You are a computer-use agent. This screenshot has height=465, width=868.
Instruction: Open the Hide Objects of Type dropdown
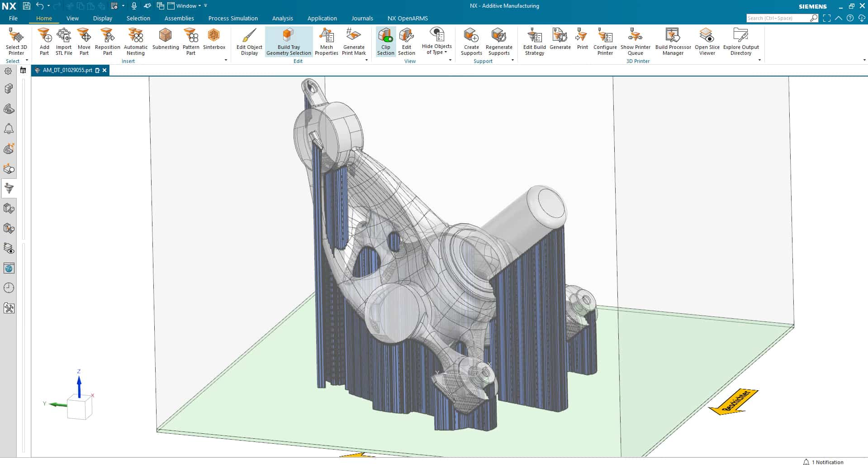pyautogui.click(x=437, y=41)
